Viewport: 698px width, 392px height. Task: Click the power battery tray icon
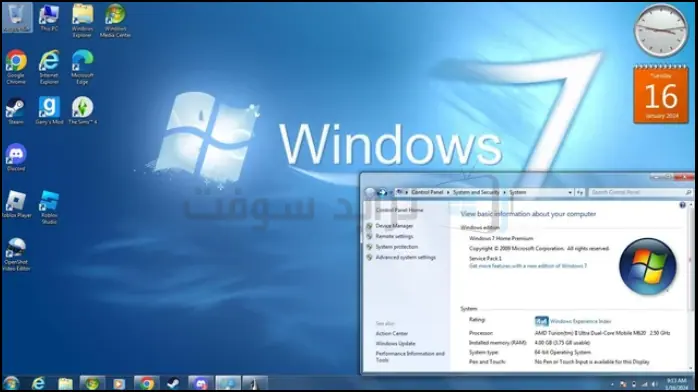pyautogui.click(x=634, y=384)
